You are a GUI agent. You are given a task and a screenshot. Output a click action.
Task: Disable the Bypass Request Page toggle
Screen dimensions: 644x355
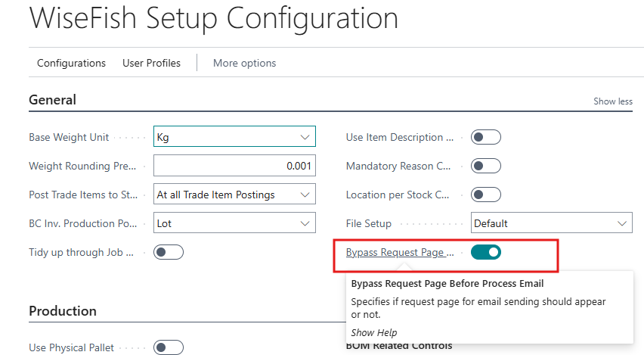[x=485, y=252]
